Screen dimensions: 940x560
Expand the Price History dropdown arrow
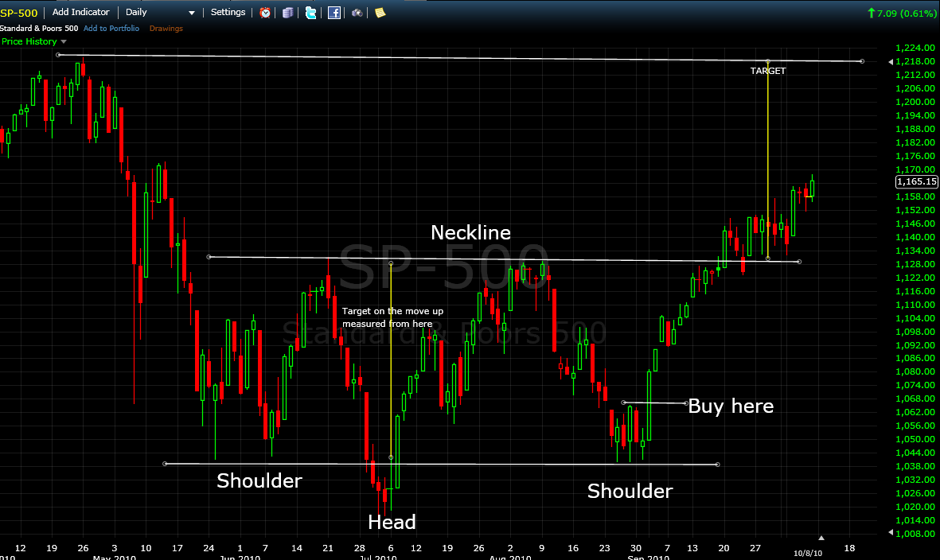(x=64, y=42)
